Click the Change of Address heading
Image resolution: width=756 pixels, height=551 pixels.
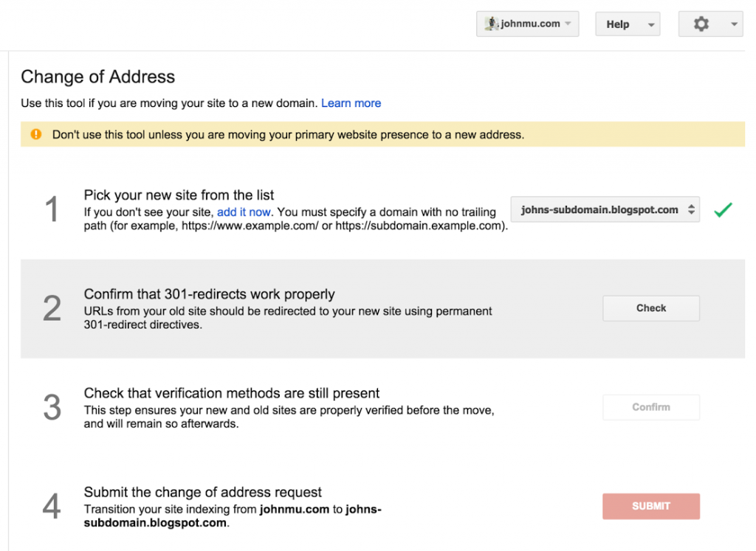(98, 77)
